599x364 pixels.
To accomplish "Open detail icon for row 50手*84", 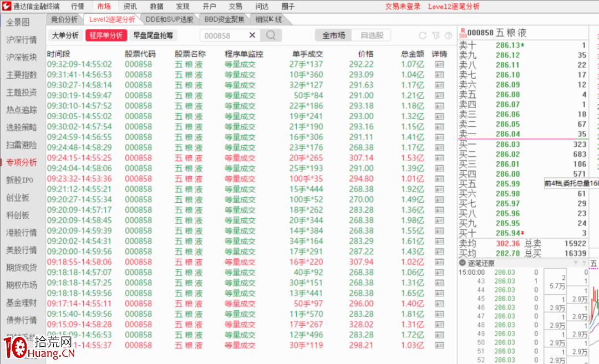I will coord(439,95).
